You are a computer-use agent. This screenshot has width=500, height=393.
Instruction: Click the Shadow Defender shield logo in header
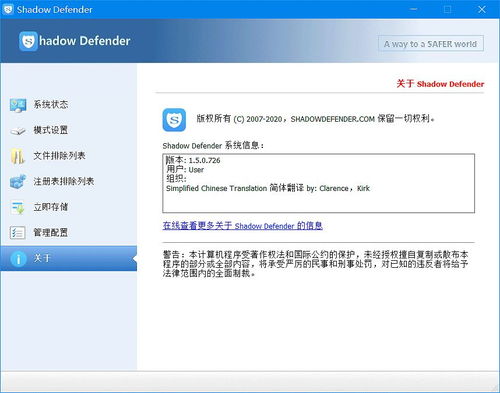coord(28,41)
